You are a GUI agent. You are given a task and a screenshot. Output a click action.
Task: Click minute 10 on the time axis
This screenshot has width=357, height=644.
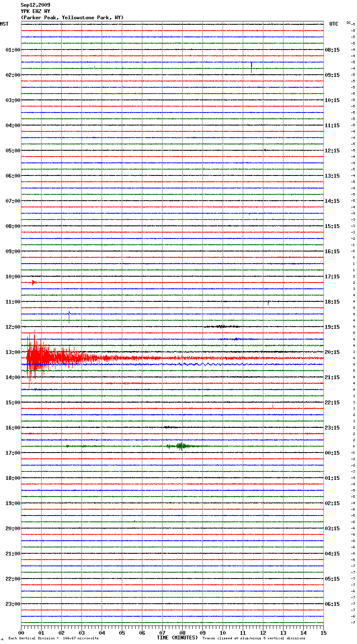pyautogui.click(x=223, y=633)
